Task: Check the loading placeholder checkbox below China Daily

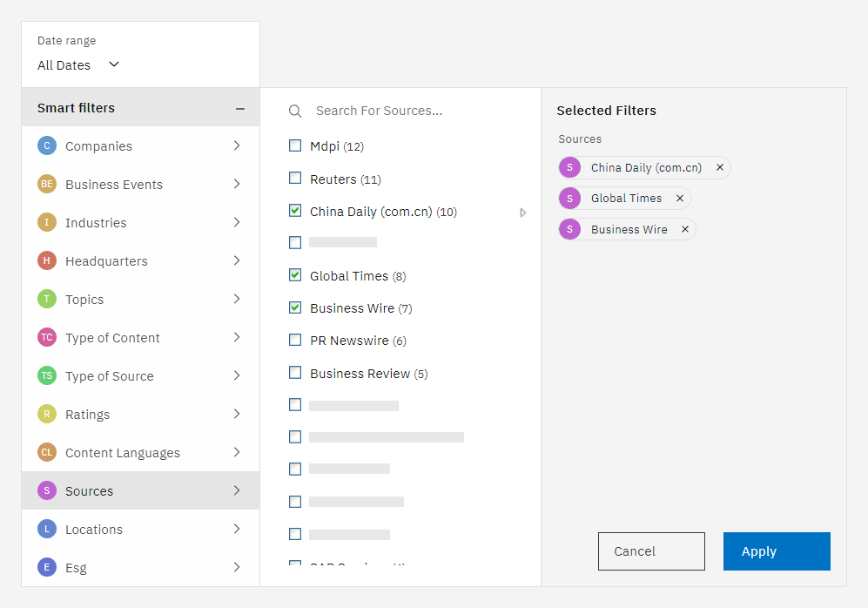Action: (295, 242)
